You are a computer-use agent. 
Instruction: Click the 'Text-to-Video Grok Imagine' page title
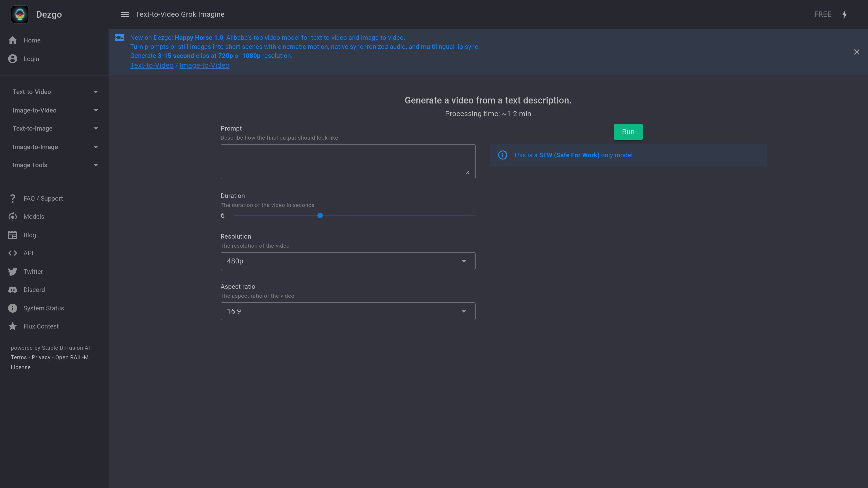click(x=180, y=14)
